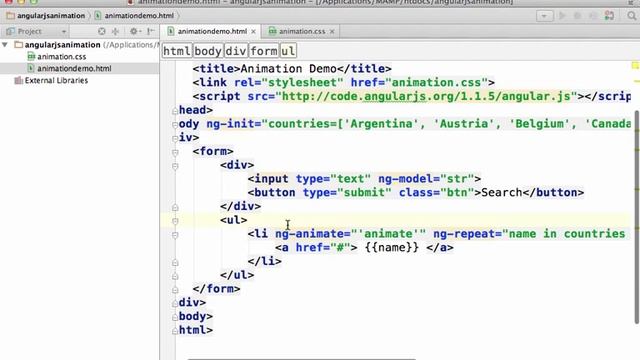The image size is (640, 360).
Task: Click form breadcrumb tag
Action: [264, 51]
